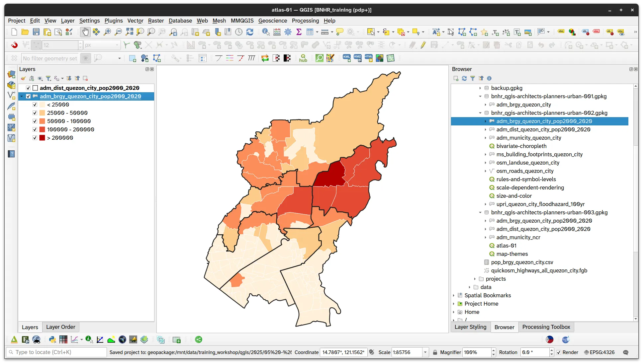
Task: Click the Refresh map icon
Action: [x=250, y=32]
